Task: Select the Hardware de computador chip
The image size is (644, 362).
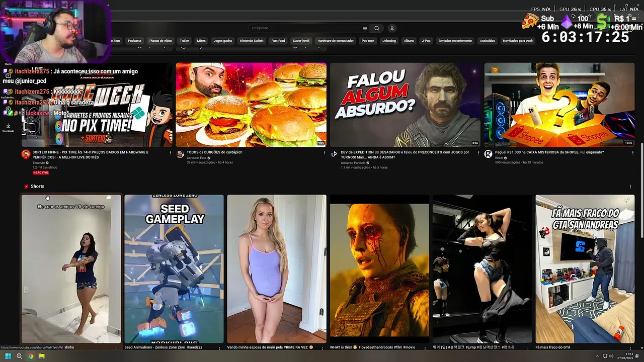Action: [336, 41]
